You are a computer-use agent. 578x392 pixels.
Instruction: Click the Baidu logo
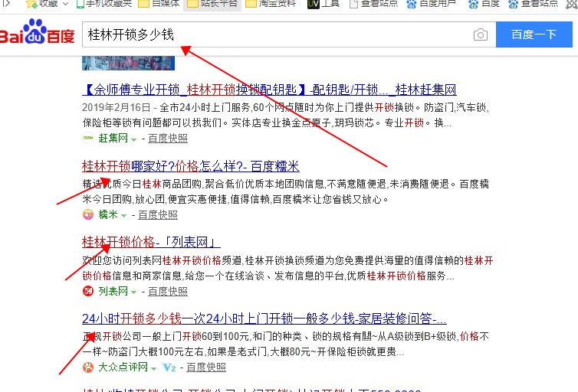38,34
